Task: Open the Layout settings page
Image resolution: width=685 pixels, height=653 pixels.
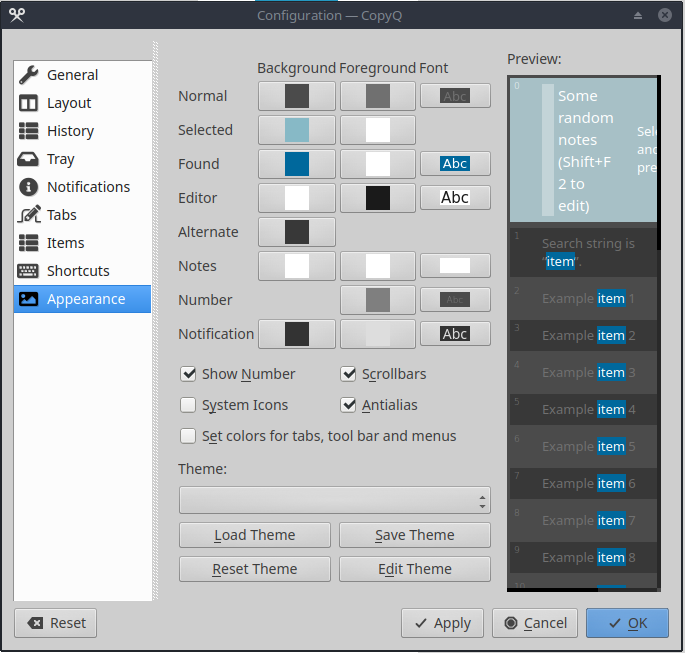Action: coord(83,103)
